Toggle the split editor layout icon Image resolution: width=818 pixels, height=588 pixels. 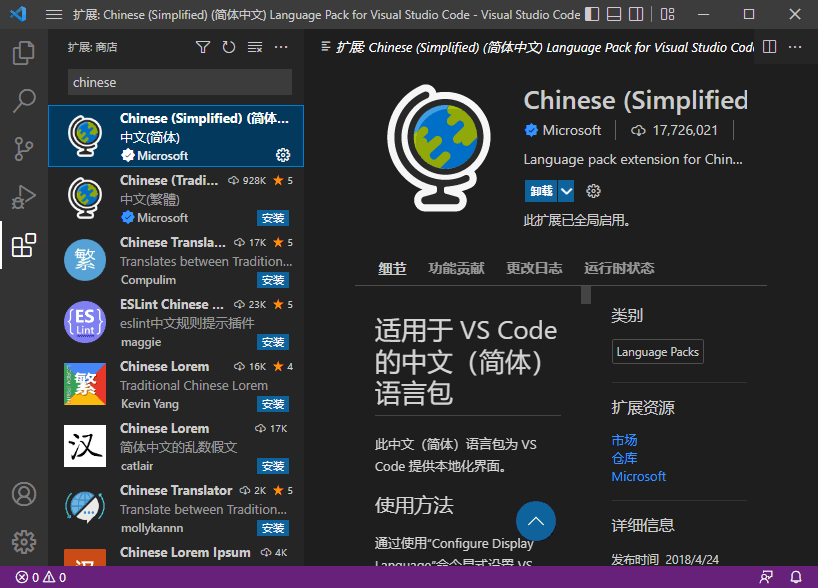tap(770, 46)
